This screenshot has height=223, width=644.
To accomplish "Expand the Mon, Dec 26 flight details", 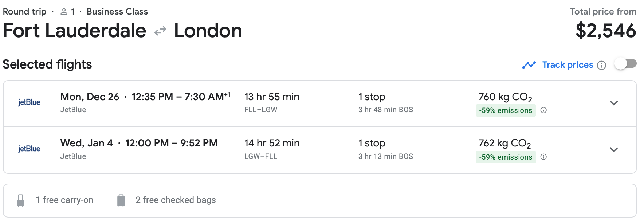I will click(x=614, y=103).
